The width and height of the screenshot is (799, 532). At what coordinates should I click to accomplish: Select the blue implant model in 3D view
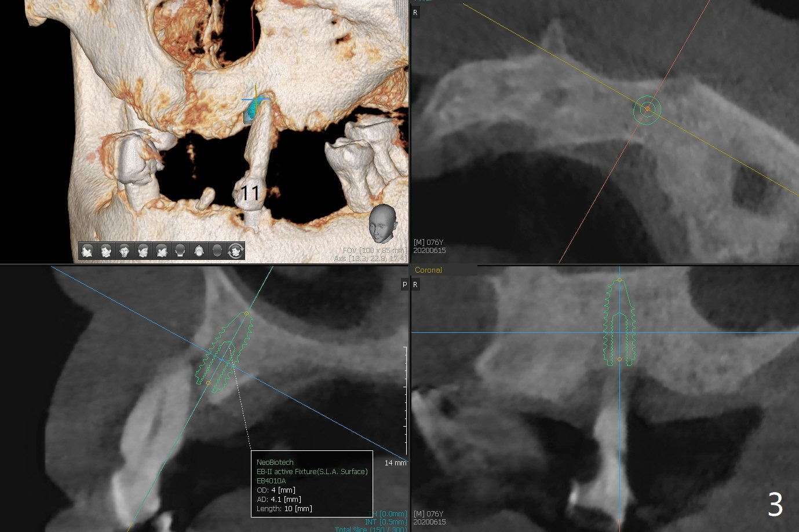click(x=250, y=111)
